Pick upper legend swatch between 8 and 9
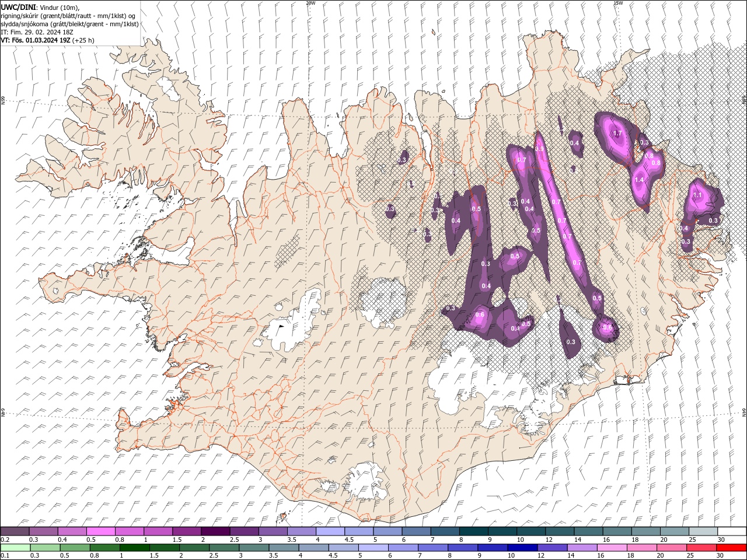Viewport: 747px width, 560px height. point(473,531)
